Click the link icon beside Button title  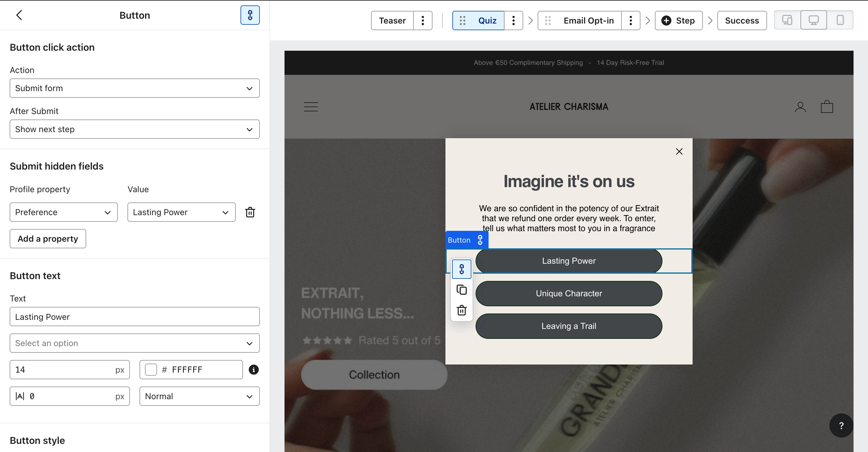250,15
